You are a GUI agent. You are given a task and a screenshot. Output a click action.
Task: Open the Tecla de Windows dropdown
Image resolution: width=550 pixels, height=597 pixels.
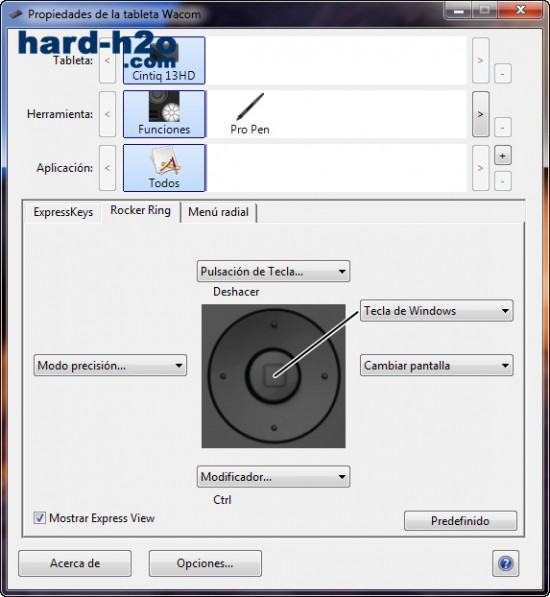point(437,311)
